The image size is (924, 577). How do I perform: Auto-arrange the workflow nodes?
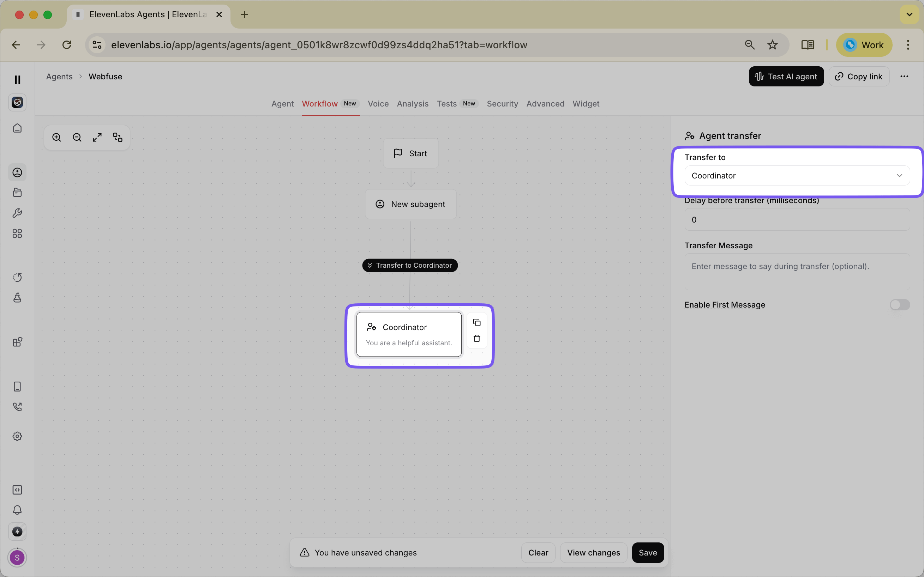pos(117,137)
